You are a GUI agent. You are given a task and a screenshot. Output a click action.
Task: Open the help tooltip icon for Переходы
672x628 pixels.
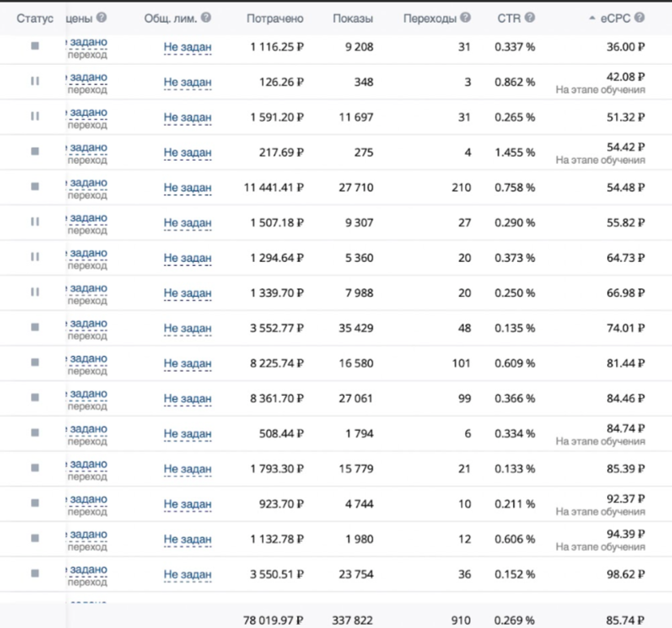coord(465,18)
